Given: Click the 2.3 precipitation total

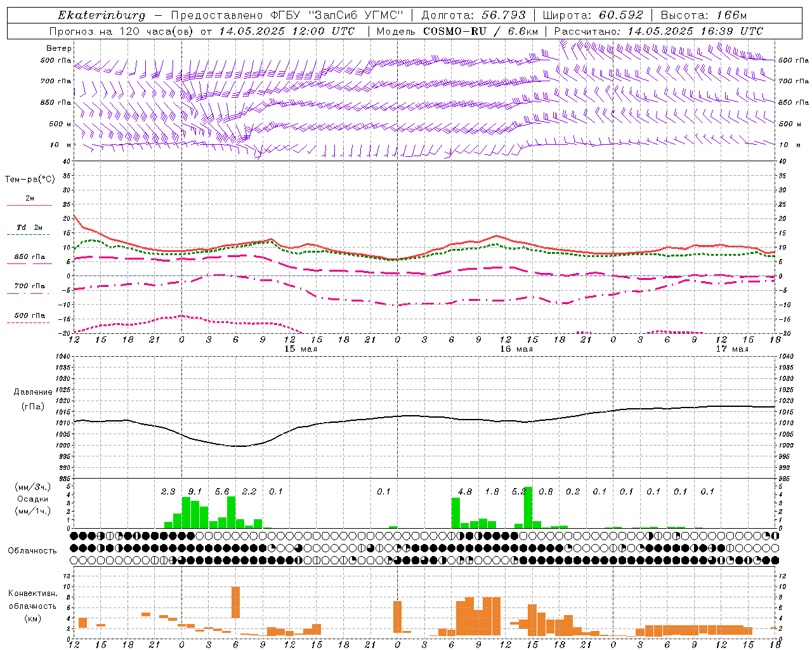Looking at the screenshot, I should [168, 491].
